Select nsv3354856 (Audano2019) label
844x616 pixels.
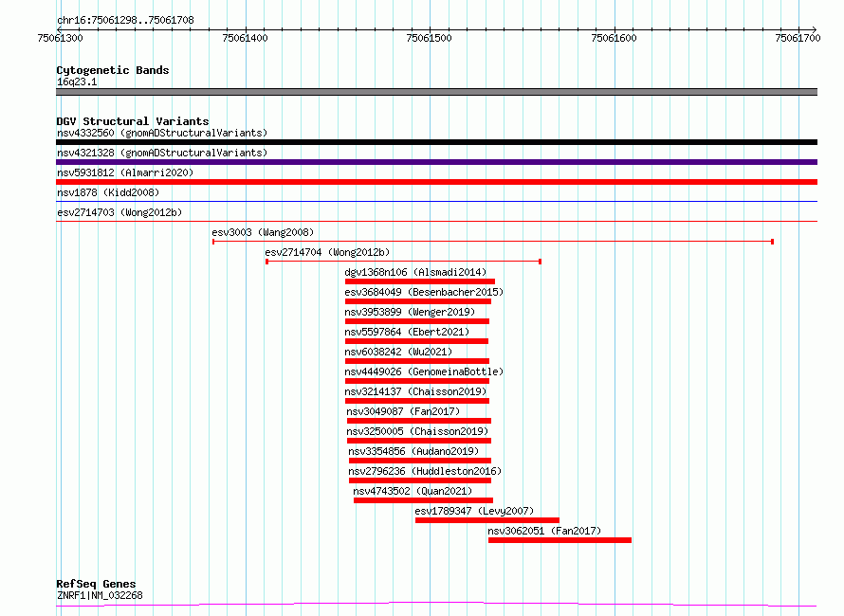(x=413, y=451)
